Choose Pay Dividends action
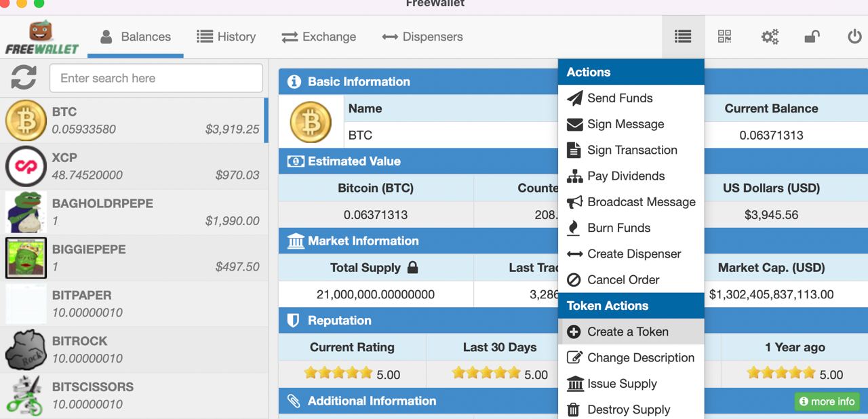The image size is (868, 419). click(x=631, y=176)
